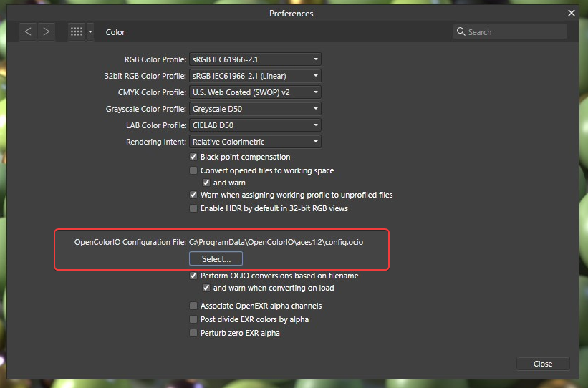Open Grayscale Color Profile dropdown
Viewport: 588px width, 388px height.
[x=255, y=109]
